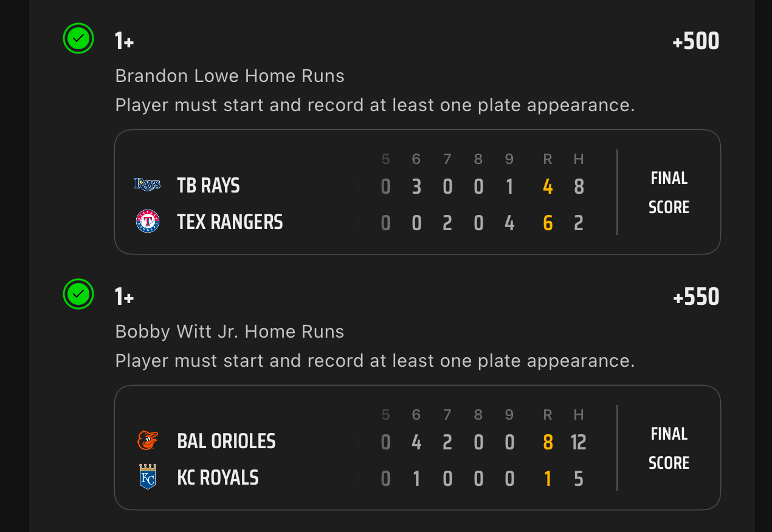Click the Rangers' highlighted run total 6
Screen dimensions: 772x532
tap(548, 223)
